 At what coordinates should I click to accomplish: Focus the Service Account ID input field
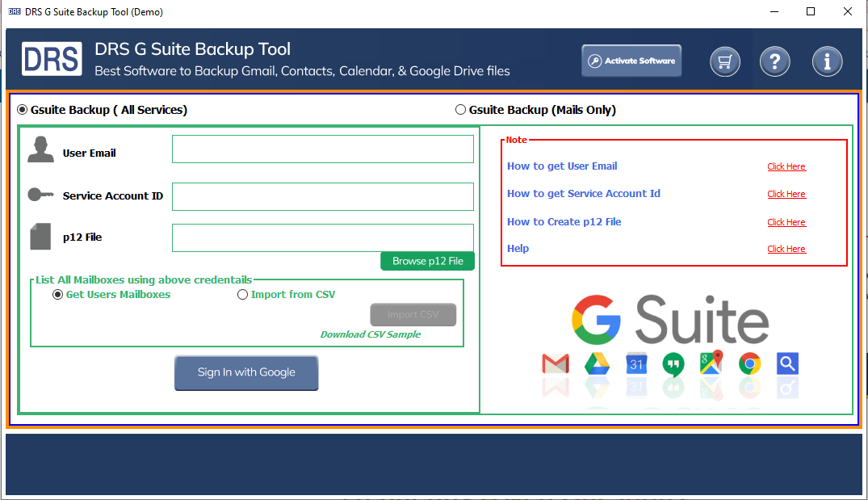[x=323, y=196]
